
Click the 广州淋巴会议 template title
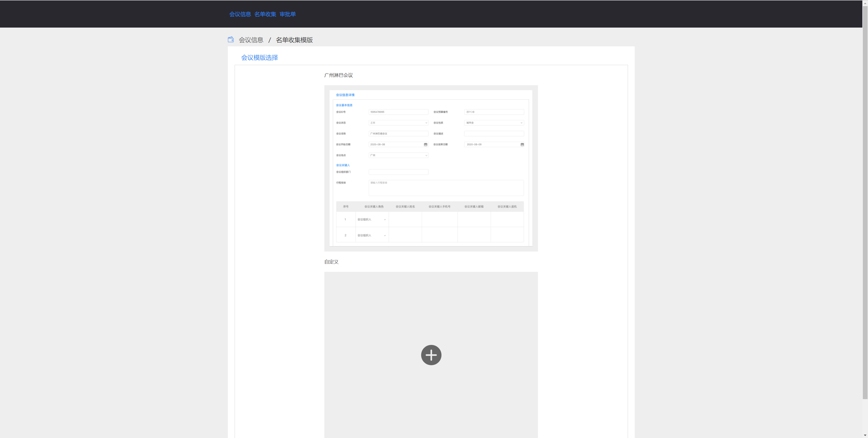click(x=338, y=75)
